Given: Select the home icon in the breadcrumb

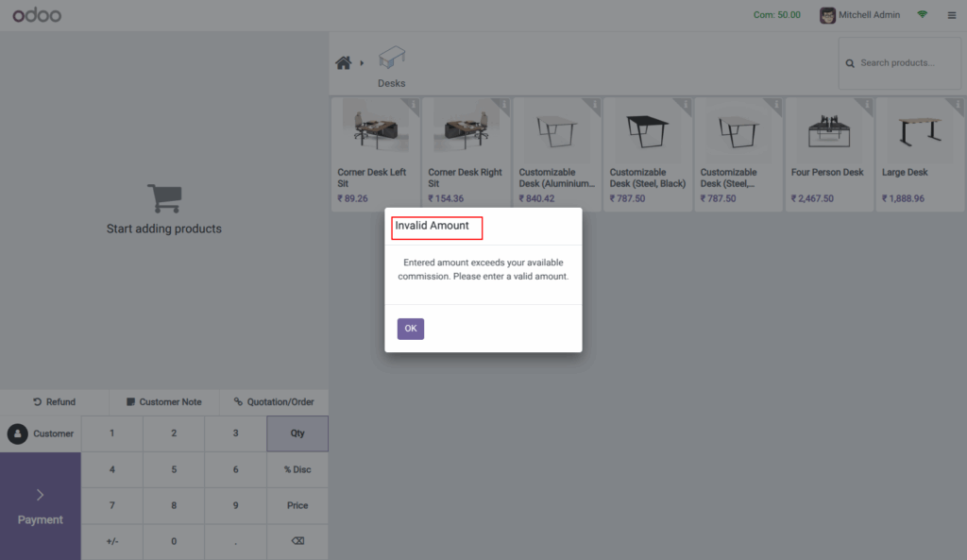Looking at the screenshot, I should pyautogui.click(x=344, y=61).
